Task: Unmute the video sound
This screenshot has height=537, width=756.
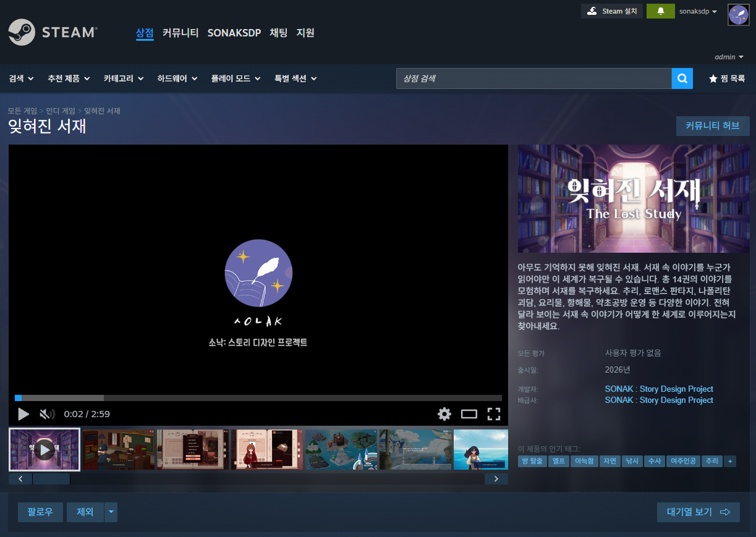Action: pyautogui.click(x=47, y=414)
